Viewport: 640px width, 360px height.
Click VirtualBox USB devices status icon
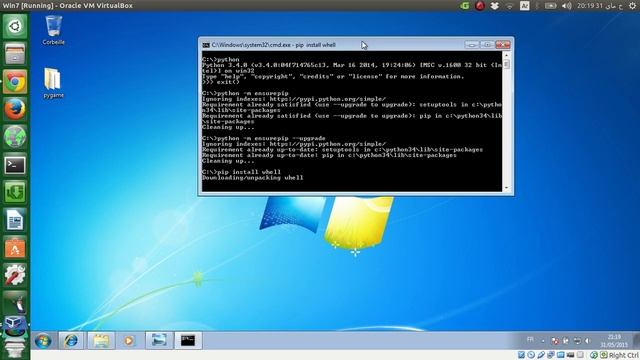click(x=541, y=355)
